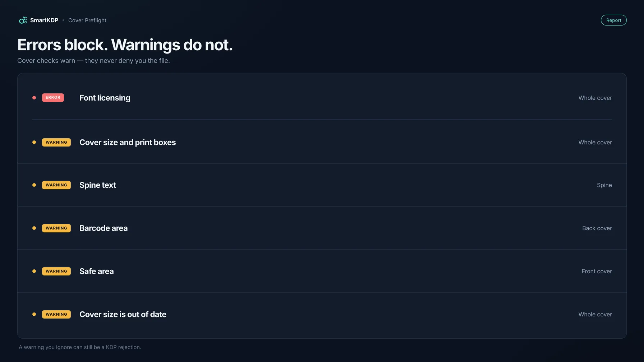Select the Safe area check title
Viewport: 644px width, 362px height.
coord(96,271)
